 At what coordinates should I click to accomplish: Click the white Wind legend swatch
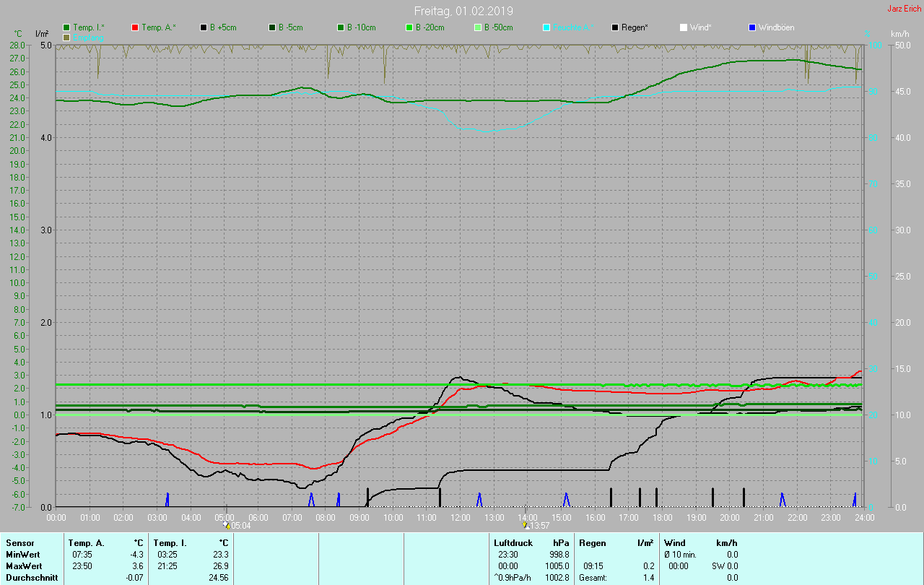click(684, 27)
